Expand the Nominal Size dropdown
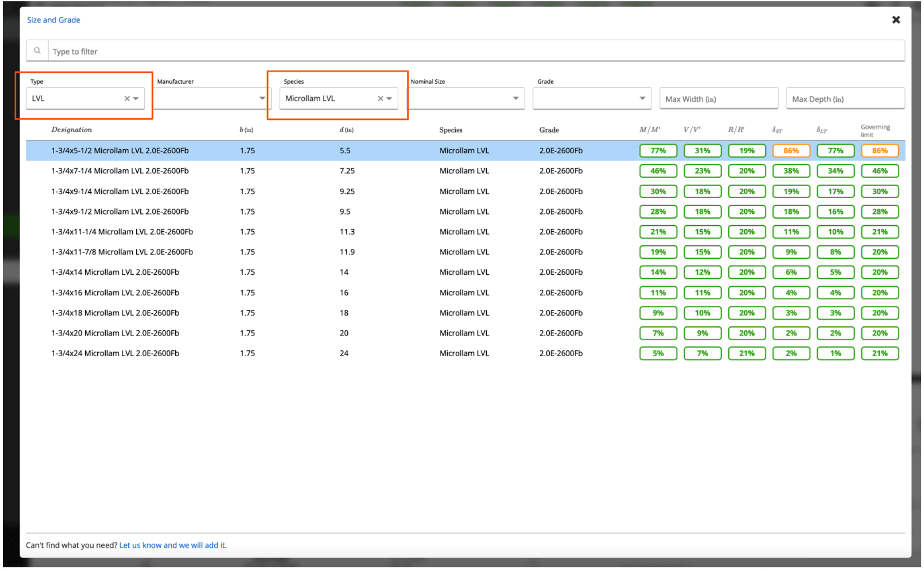Viewport: 924px width, 571px height. pyautogui.click(x=516, y=99)
